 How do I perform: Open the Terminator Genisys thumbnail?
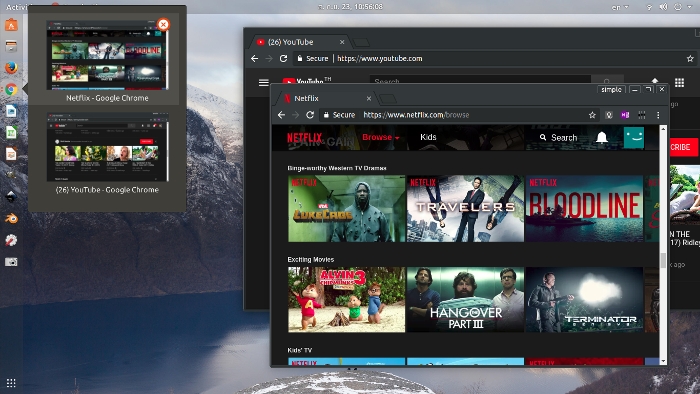pyautogui.click(x=584, y=299)
